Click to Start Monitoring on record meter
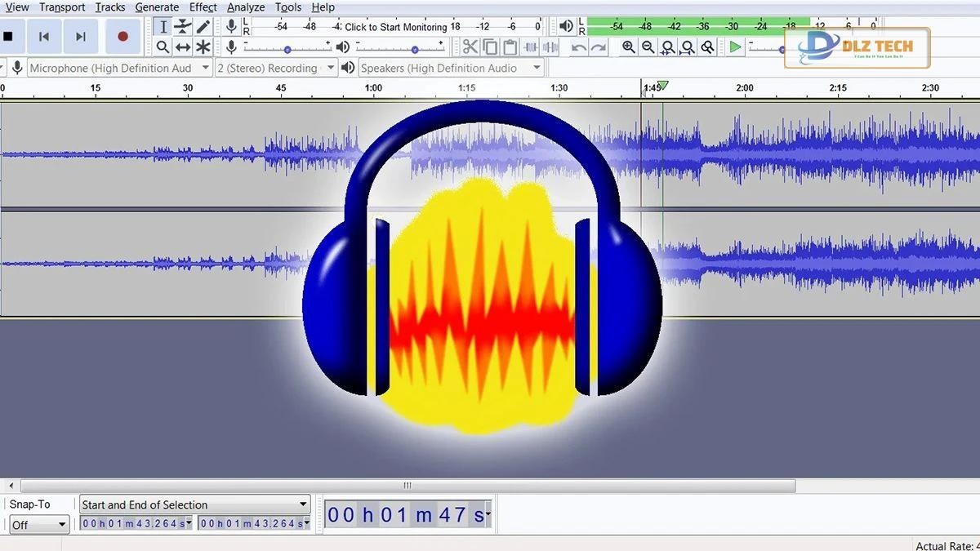This screenshot has width=980, height=551. 396,27
